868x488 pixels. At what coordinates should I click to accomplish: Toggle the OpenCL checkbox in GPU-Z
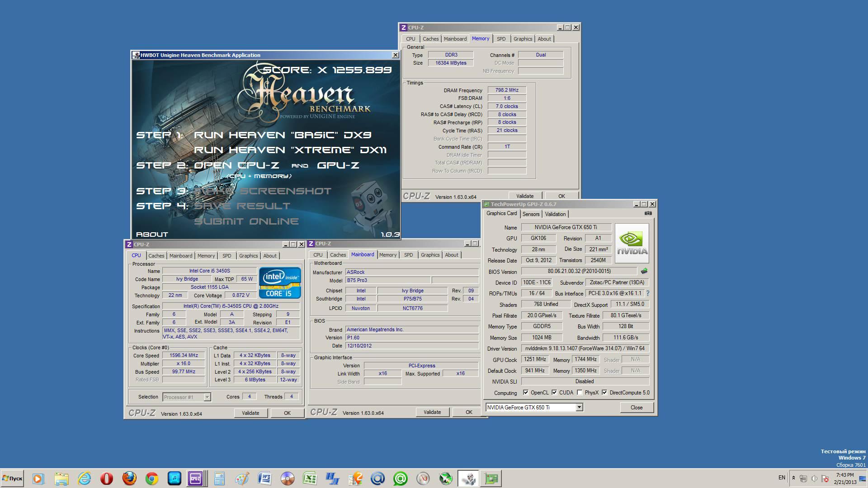coord(526,392)
